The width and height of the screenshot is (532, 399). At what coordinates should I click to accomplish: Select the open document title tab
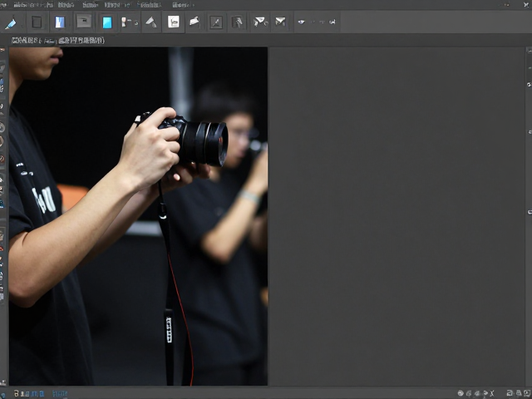coord(57,41)
